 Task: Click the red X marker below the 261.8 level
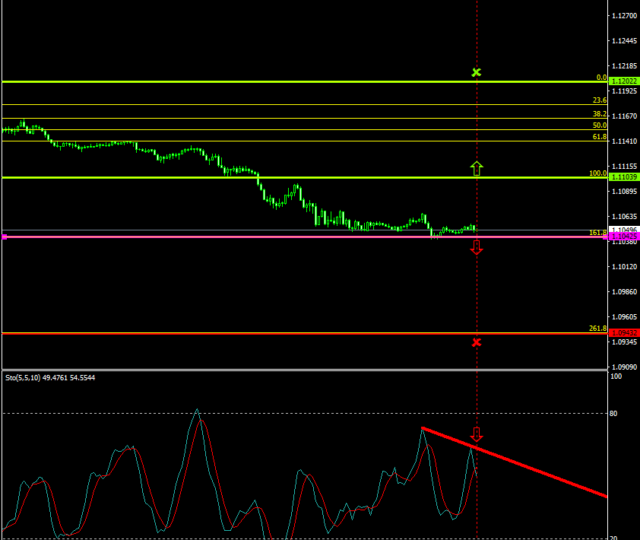click(476, 342)
